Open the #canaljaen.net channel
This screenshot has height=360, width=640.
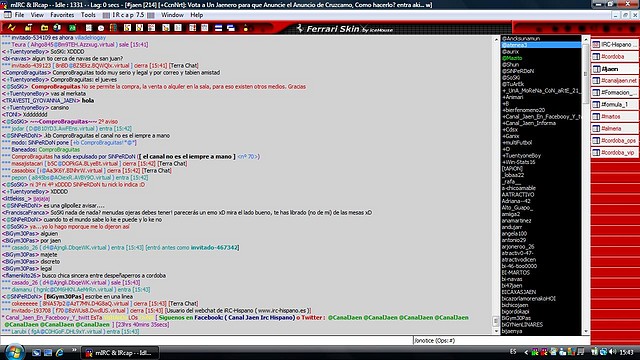coord(615,80)
